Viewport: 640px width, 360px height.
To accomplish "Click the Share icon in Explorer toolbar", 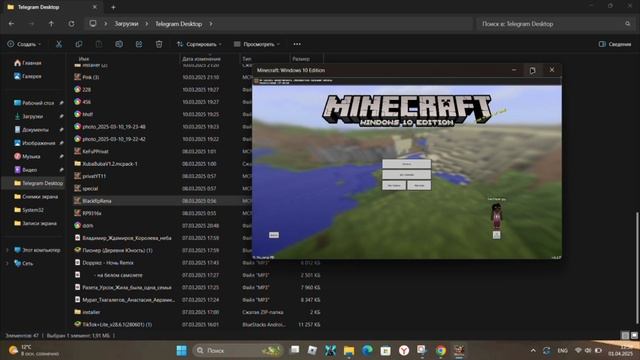I will click(139, 44).
